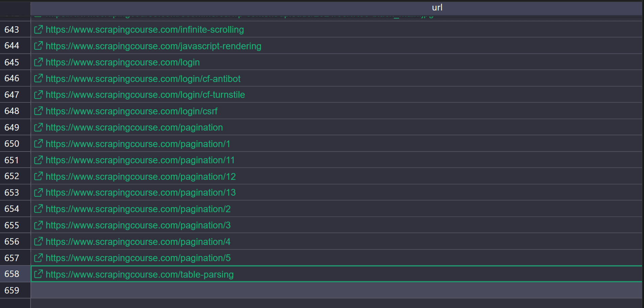Select row number 644

pyautogui.click(x=15, y=46)
